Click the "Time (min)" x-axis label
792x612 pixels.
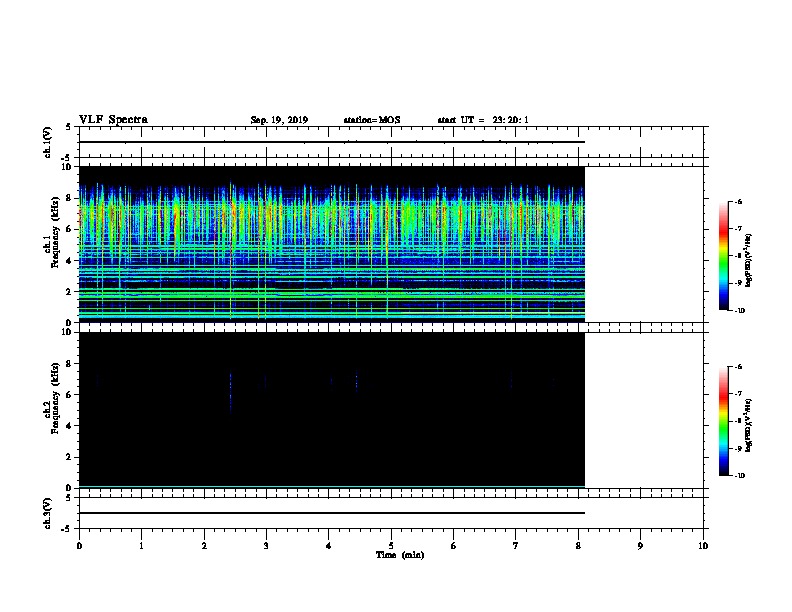(x=400, y=555)
